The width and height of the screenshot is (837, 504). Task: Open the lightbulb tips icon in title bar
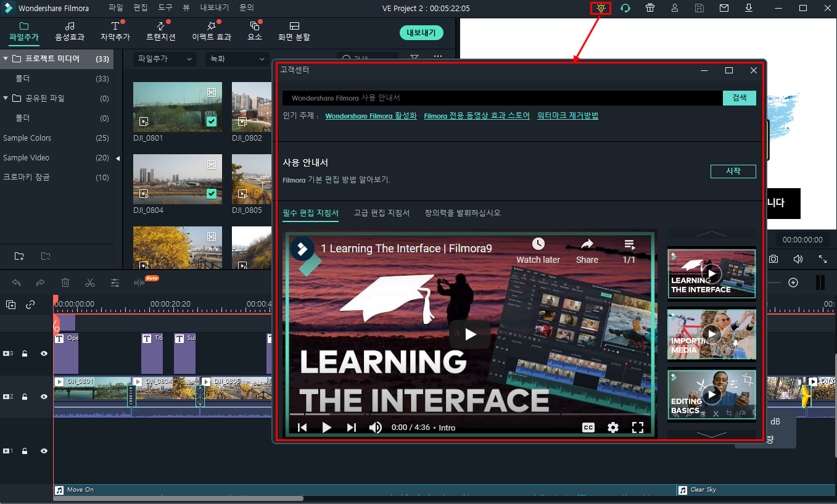(x=600, y=8)
